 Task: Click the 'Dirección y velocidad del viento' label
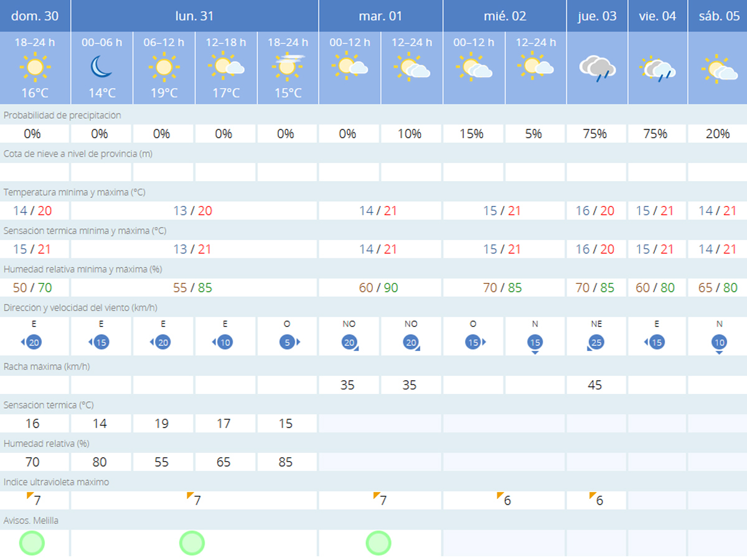click(x=81, y=308)
